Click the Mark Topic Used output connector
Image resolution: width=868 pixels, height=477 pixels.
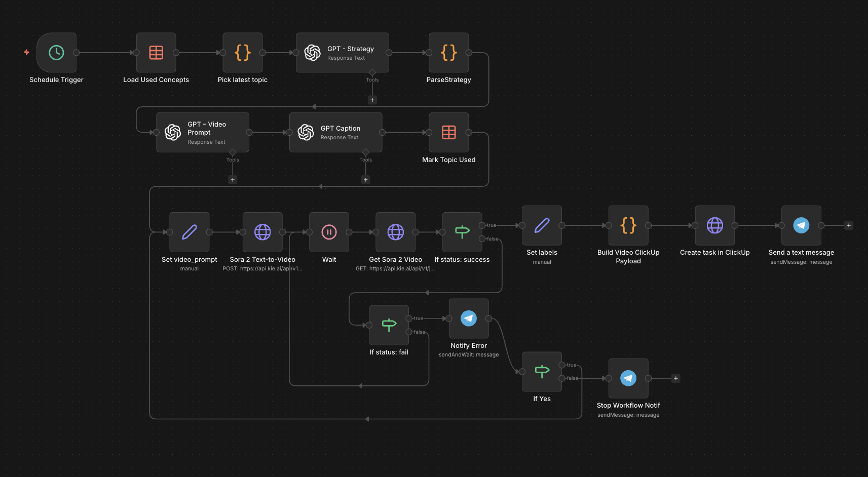tap(469, 132)
